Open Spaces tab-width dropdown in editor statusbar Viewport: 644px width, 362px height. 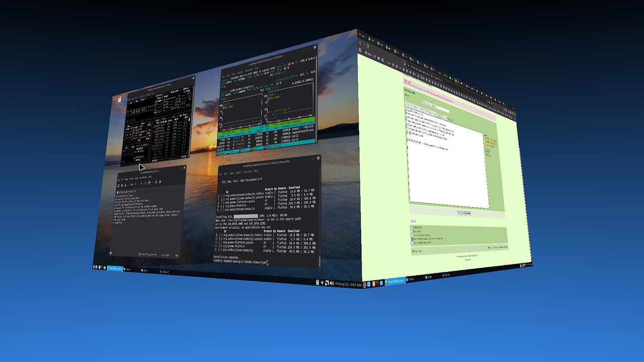click(x=152, y=254)
